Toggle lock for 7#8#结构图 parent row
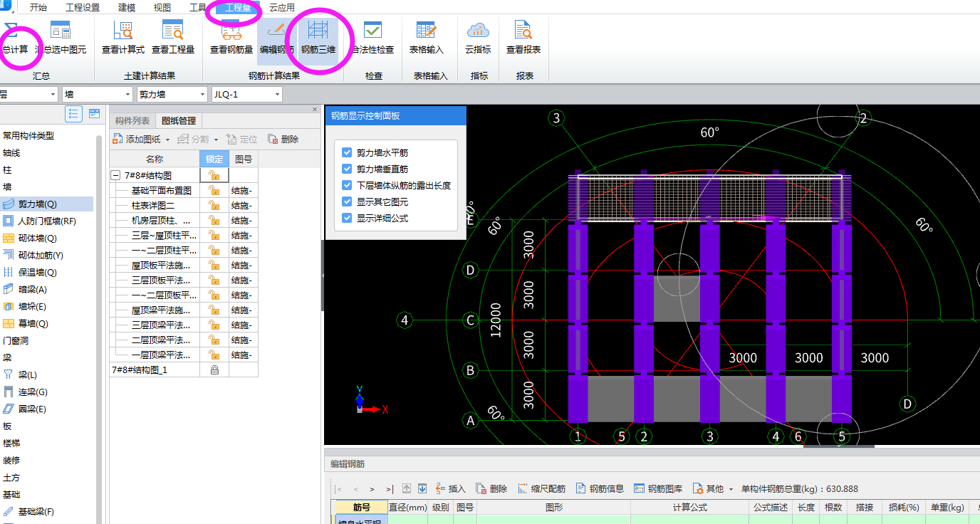The width and height of the screenshot is (980, 524). 214,175
